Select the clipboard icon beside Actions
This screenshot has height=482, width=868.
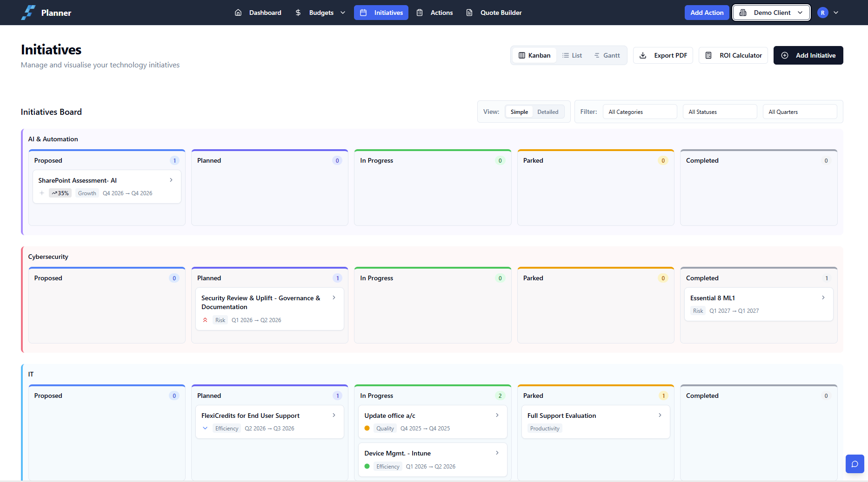(420, 13)
